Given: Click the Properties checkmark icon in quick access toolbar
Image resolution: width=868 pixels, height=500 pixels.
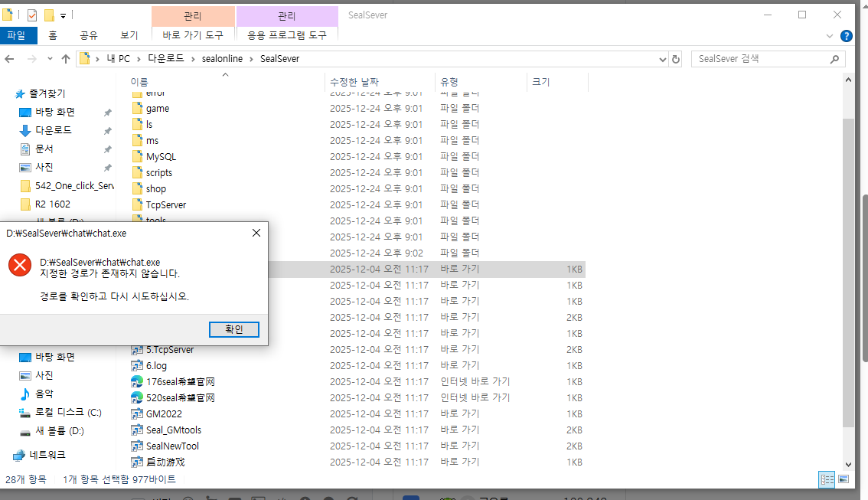Looking at the screenshot, I should coord(31,15).
